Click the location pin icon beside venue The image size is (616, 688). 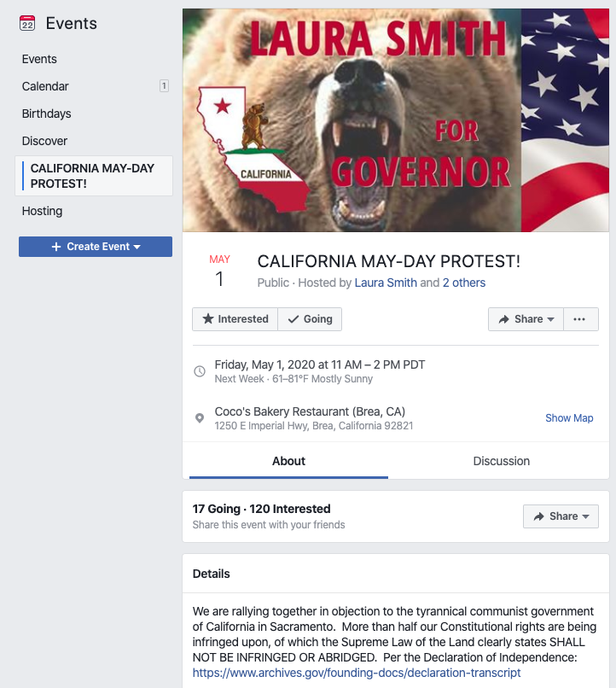(200, 418)
